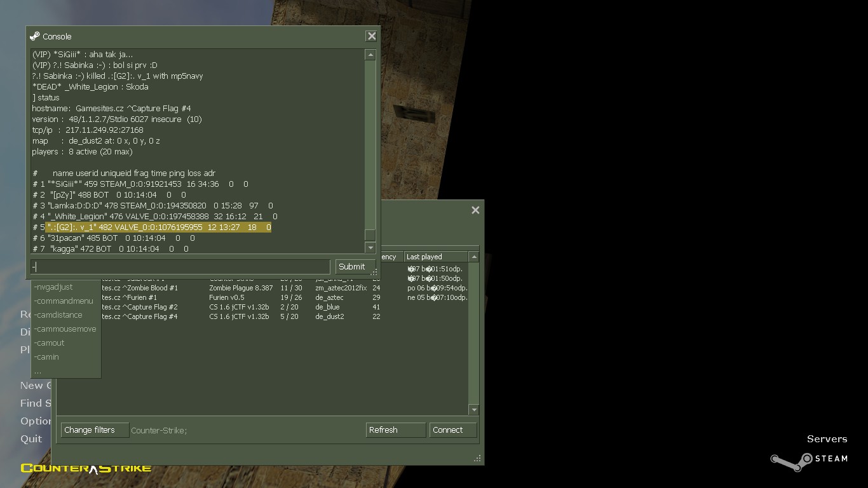Choose -camdistance from autocomplete suggestions
868x488 pixels.
tap(58, 315)
